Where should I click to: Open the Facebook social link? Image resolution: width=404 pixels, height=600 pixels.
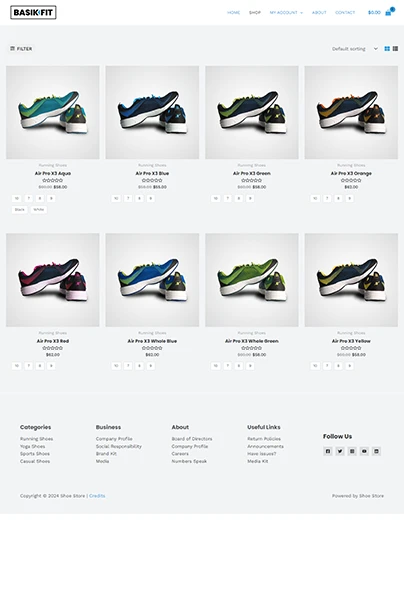coord(328,451)
